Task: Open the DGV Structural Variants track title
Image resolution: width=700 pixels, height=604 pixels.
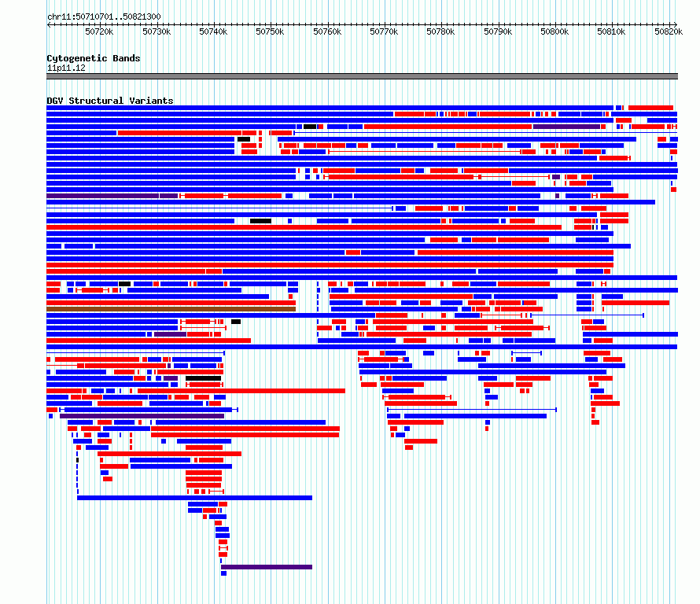Action: tap(110, 101)
